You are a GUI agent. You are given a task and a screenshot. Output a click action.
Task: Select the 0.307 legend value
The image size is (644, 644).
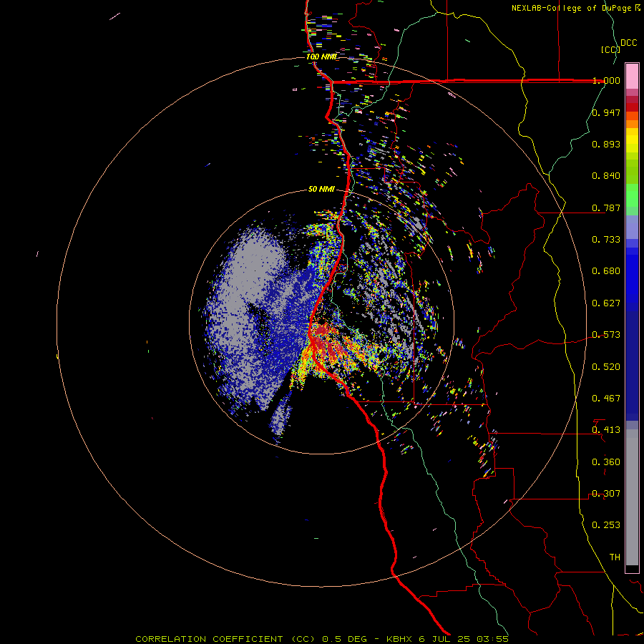point(606,494)
